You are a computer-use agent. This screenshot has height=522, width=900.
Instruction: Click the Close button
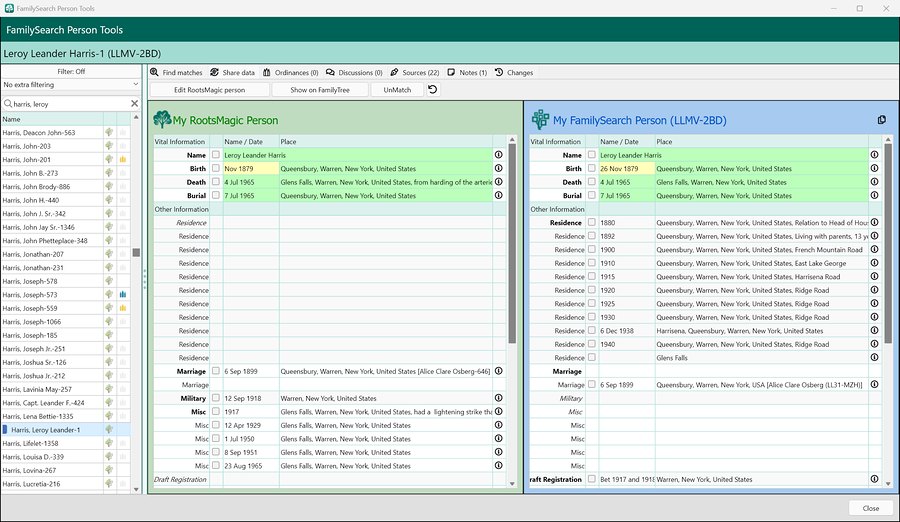click(871, 508)
